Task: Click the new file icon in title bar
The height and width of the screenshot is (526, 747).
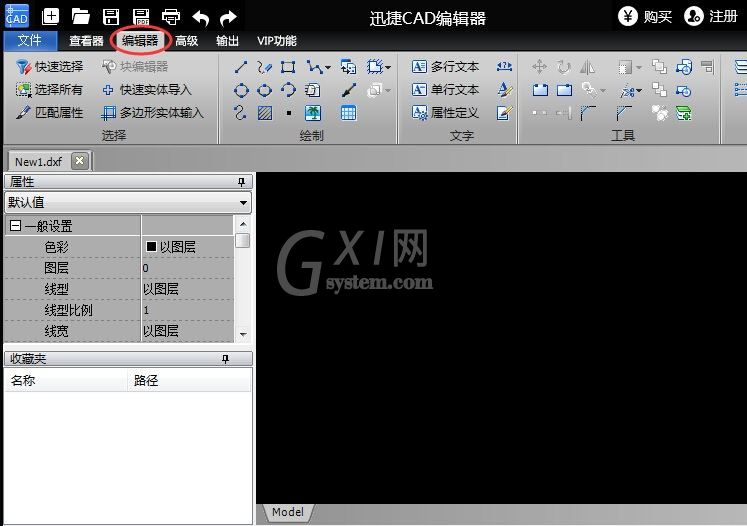Action: [50, 17]
